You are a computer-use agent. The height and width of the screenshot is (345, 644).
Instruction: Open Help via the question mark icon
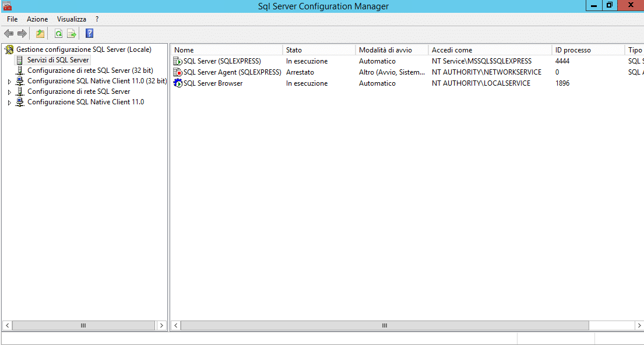[x=89, y=34]
